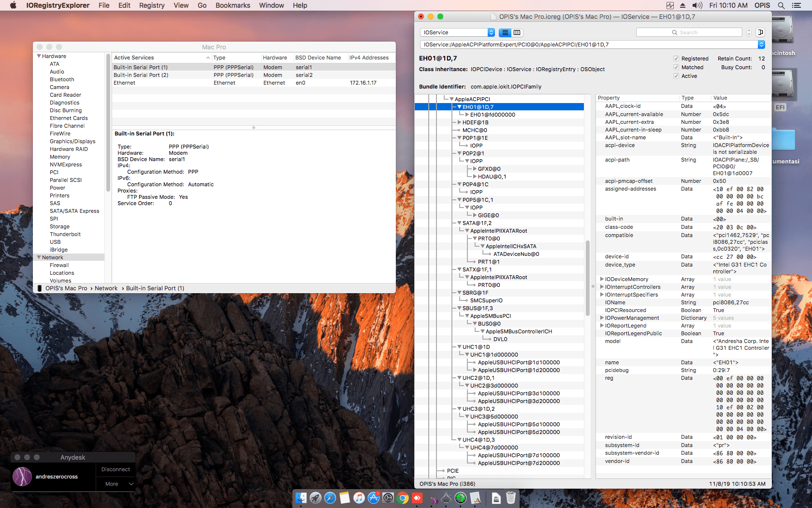Image resolution: width=812 pixels, height=508 pixels.
Task: Open iTunes from the Dock
Action: (359, 497)
